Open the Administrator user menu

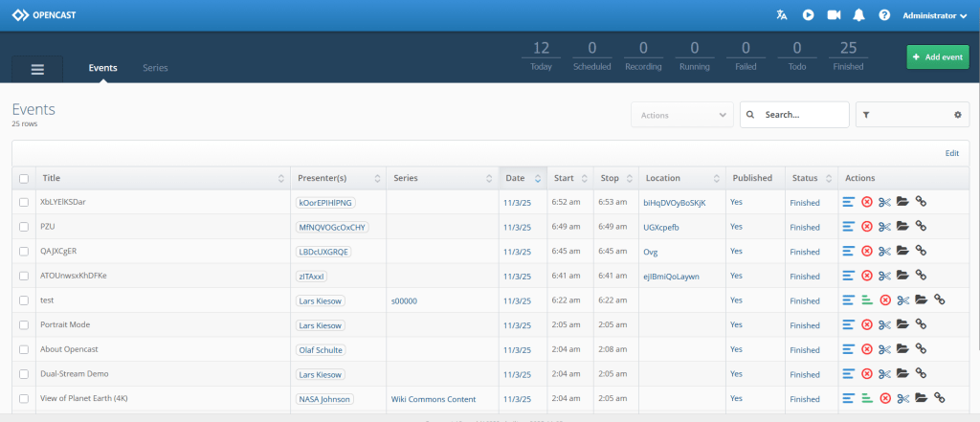(935, 15)
